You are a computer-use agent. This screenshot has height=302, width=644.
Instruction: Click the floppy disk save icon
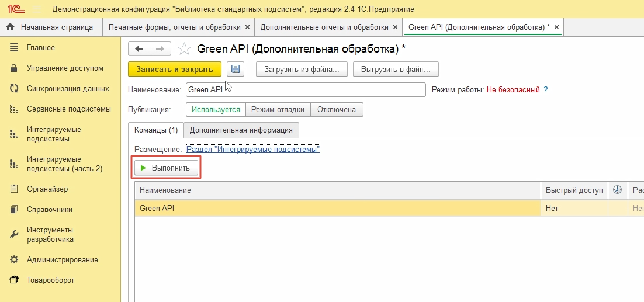[x=236, y=69]
